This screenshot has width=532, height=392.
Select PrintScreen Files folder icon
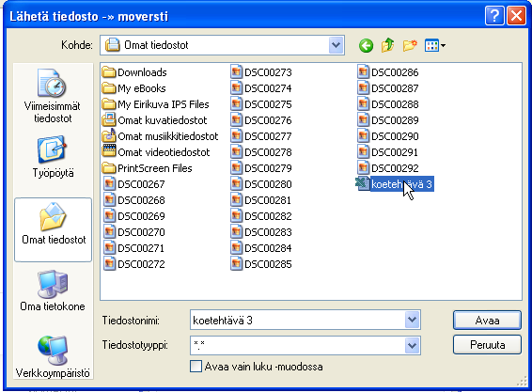pos(109,168)
